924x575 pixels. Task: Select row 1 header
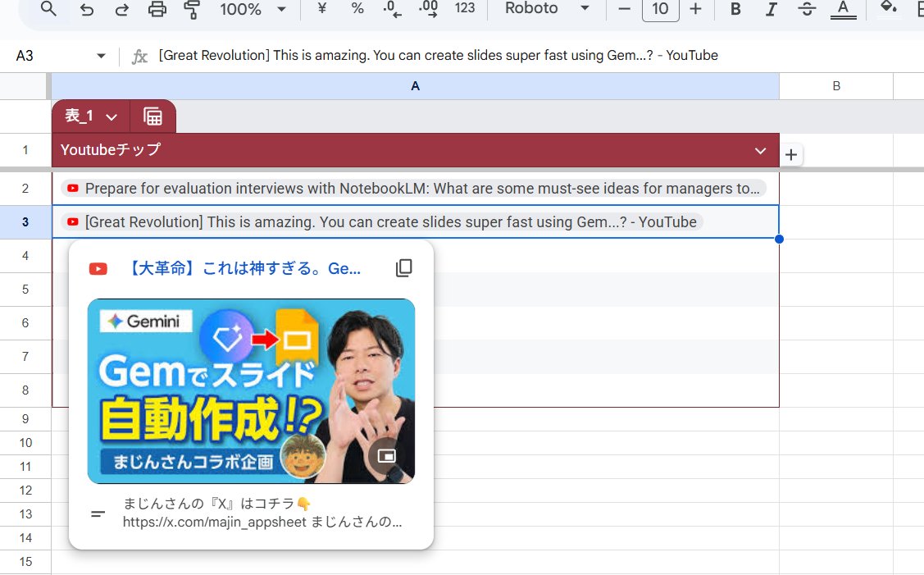[x=25, y=150]
